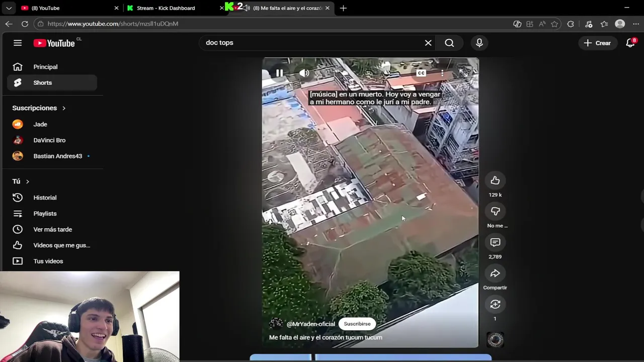Start voice search with the microphone
Viewport: 644px width, 362px height.
(479, 43)
